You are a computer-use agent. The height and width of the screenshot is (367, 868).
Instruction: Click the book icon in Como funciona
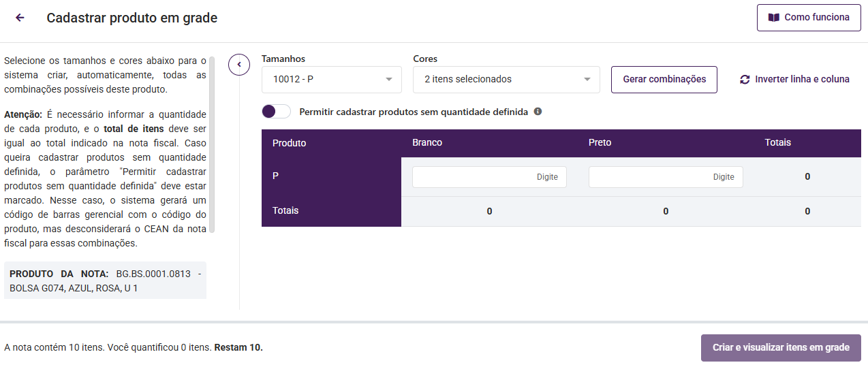click(x=773, y=18)
